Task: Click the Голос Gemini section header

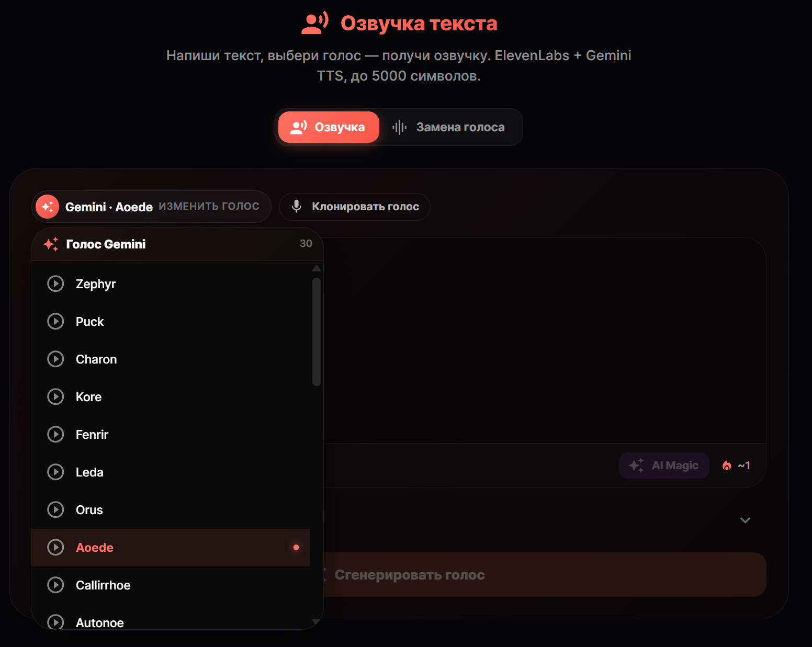Action: (x=177, y=244)
